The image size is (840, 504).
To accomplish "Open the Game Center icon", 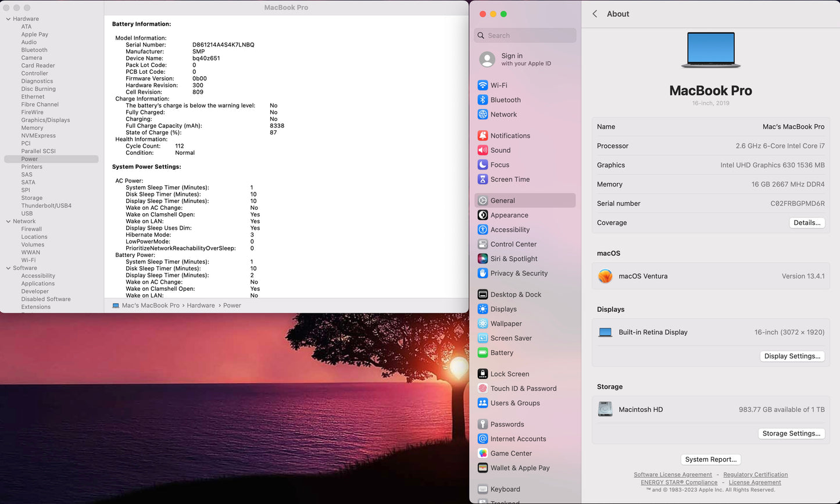I will click(482, 453).
